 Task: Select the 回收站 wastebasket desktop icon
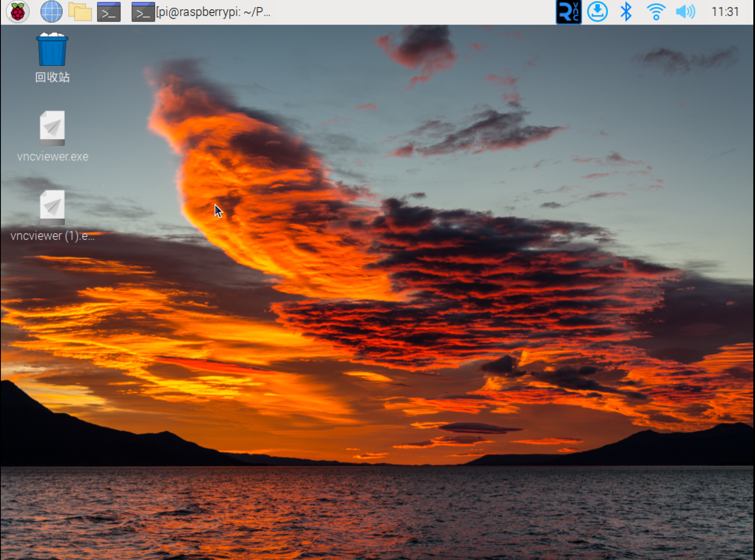(x=52, y=49)
